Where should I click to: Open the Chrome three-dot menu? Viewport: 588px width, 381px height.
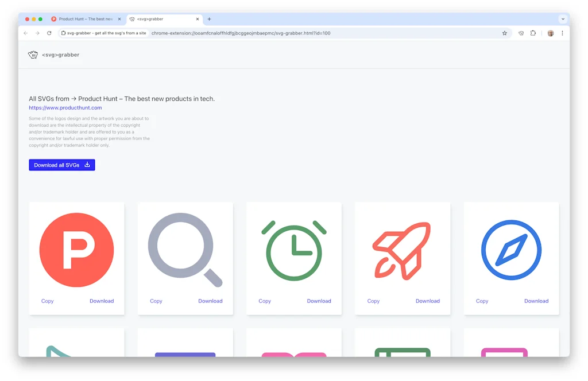[562, 33]
